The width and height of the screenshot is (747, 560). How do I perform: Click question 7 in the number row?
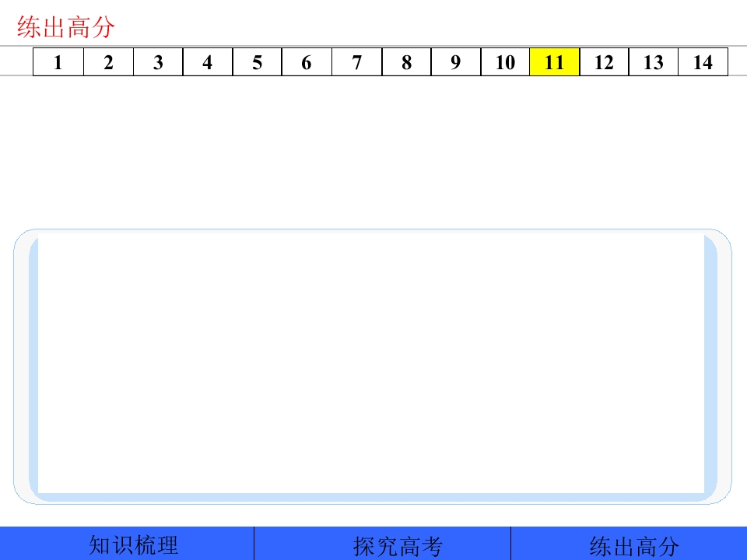point(357,62)
